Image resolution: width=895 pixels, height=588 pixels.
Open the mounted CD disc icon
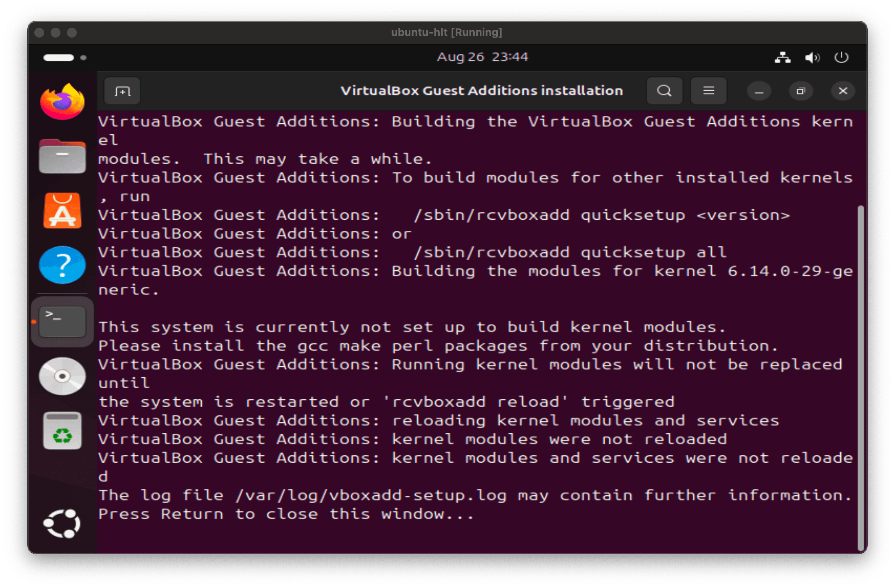pos(62,376)
